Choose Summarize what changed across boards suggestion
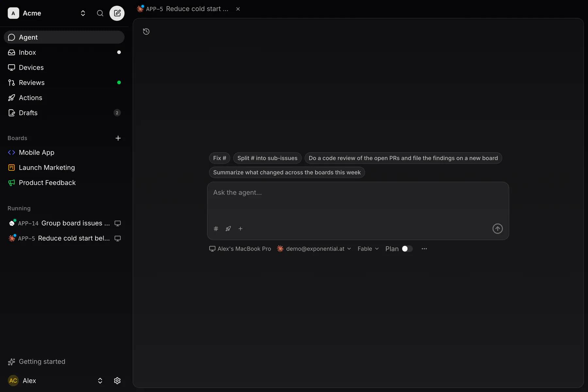The height and width of the screenshot is (392, 588). click(287, 172)
